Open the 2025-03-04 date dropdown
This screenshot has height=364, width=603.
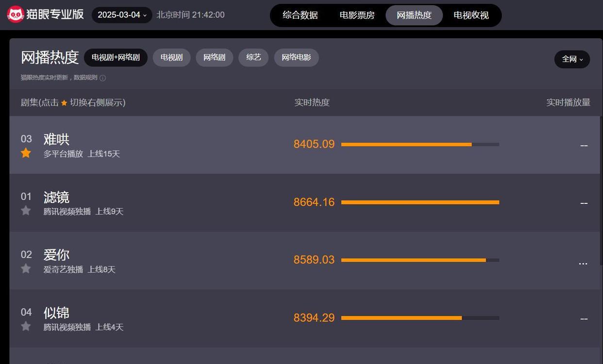pyautogui.click(x=122, y=15)
